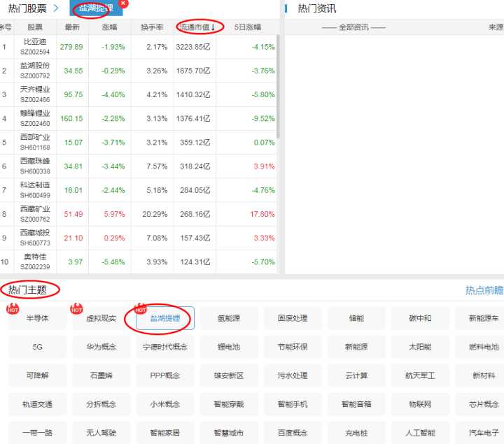Close the 盐湖提锂 filter tag
Screen dimensions: 504x444
point(122,3)
